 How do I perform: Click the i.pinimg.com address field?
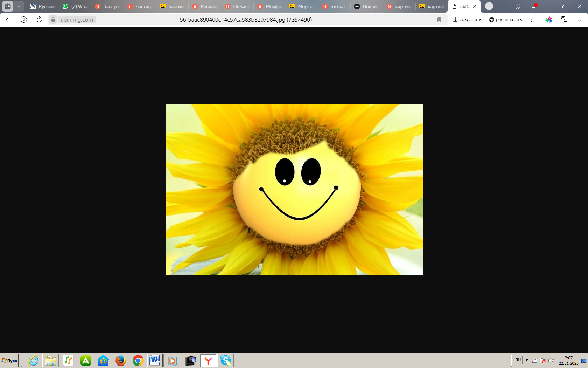(77, 20)
